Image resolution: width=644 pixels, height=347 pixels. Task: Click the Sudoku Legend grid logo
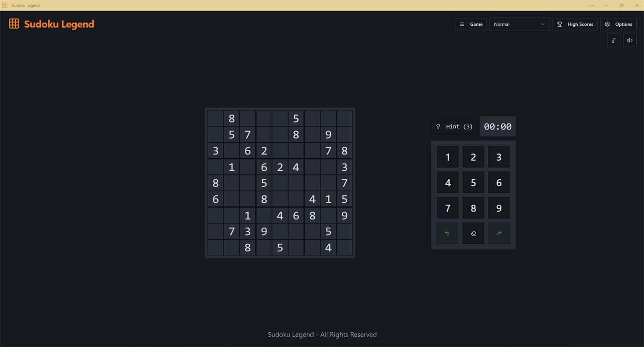[14, 24]
